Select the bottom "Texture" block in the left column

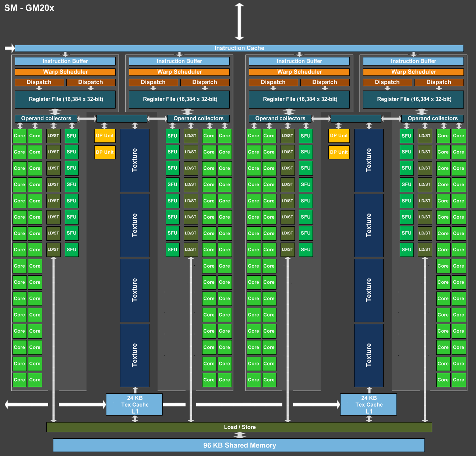tap(135, 356)
